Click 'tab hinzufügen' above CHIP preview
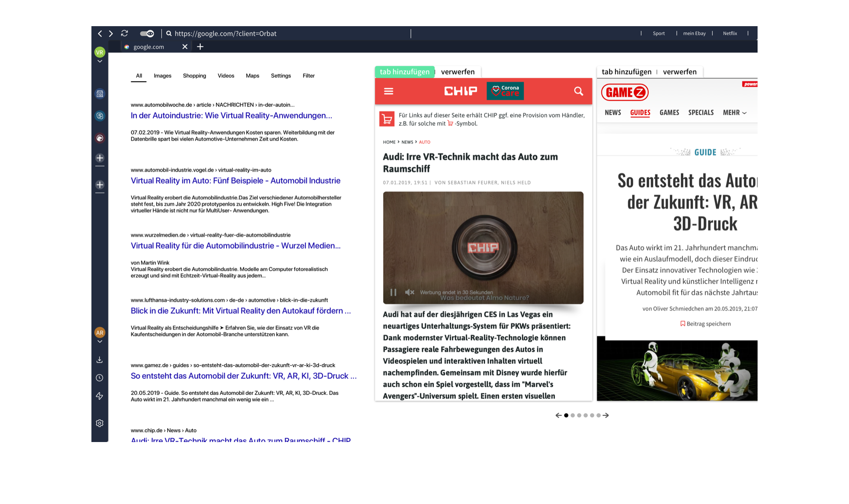The height and width of the screenshot is (504, 849). (x=404, y=72)
